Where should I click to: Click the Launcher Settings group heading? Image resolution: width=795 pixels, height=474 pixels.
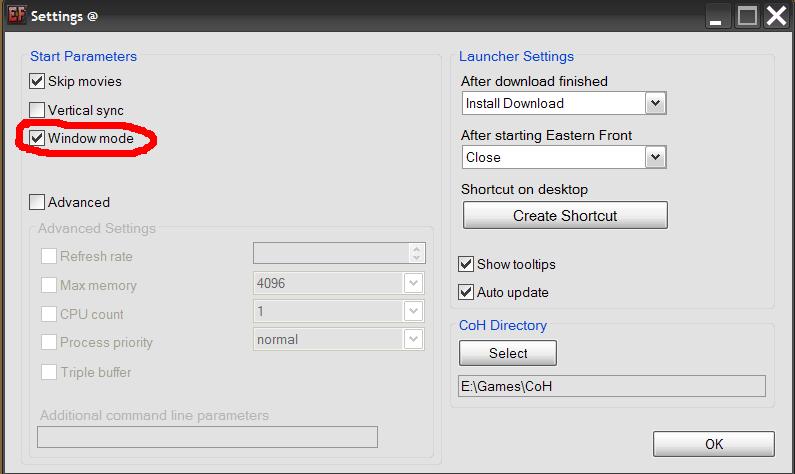click(x=516, y=56)
